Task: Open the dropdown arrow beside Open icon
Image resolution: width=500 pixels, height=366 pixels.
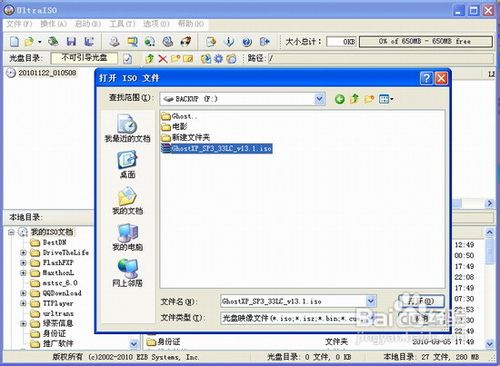Action: [x=40, y=42]
